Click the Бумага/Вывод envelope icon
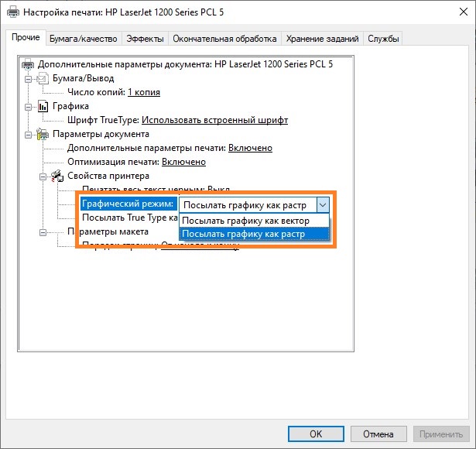The width and height of the screenshot is (476, 449). coord(43,78)
